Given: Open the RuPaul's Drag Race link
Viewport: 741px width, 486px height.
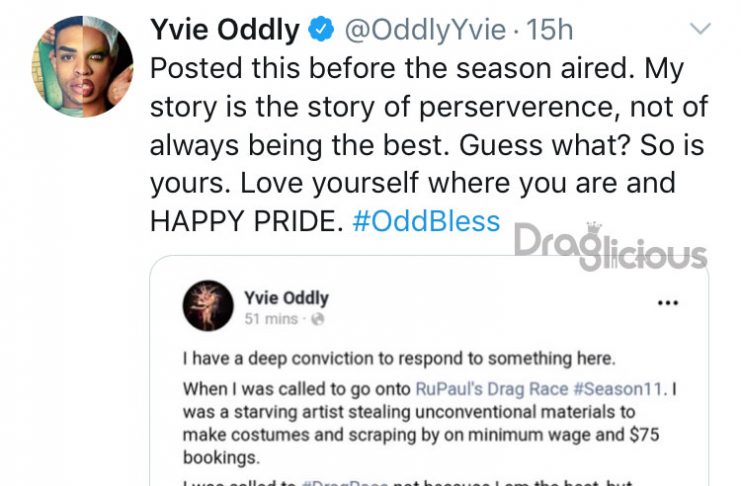Looking at the screenshot, I should tap(491, 389).
